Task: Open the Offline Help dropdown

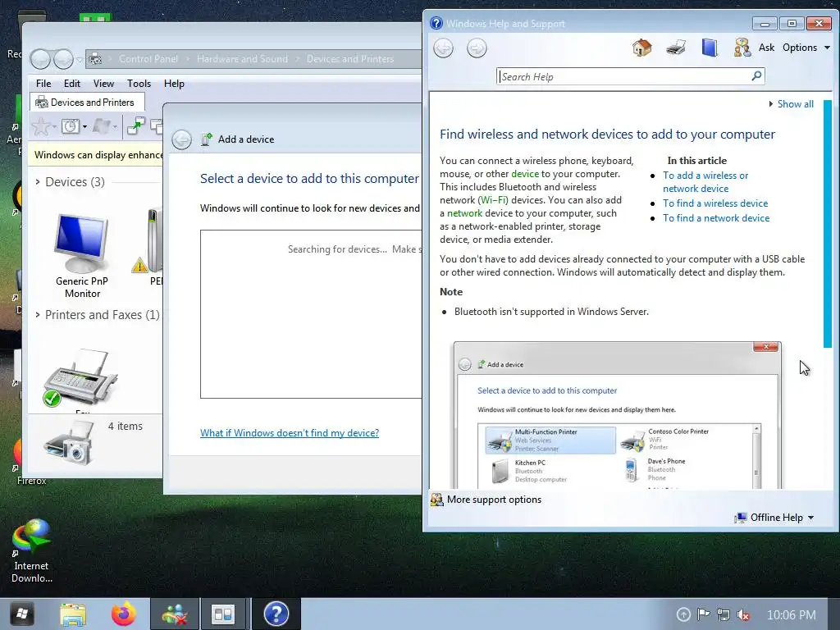Action: 782,518
